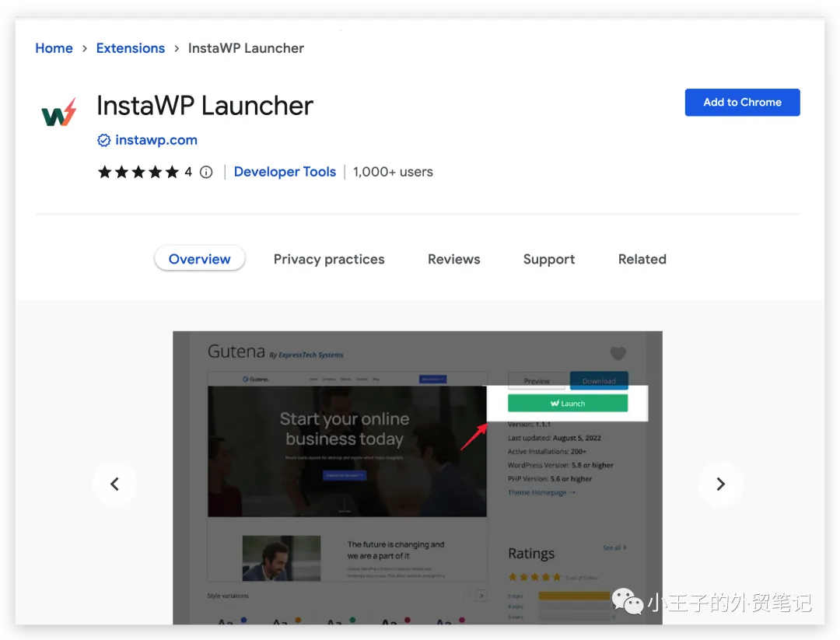Click the rating count "4"
This screenshot has width=840, height=640.
[188, 172]
